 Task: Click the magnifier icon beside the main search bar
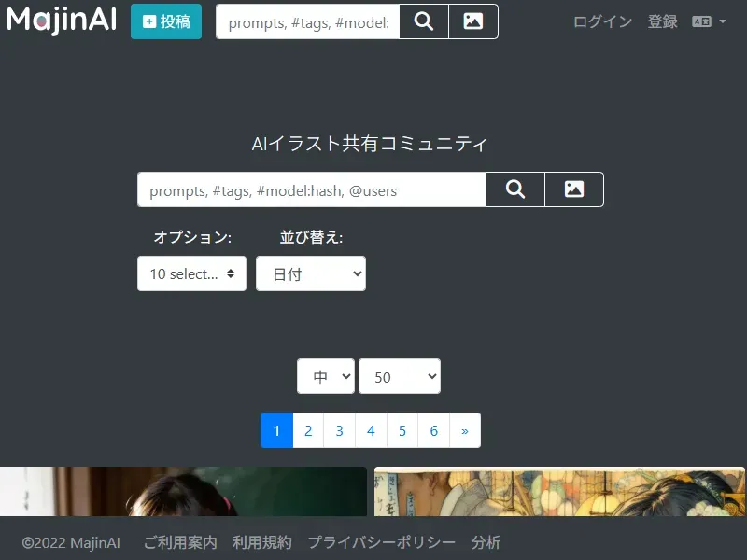point(514,189)
